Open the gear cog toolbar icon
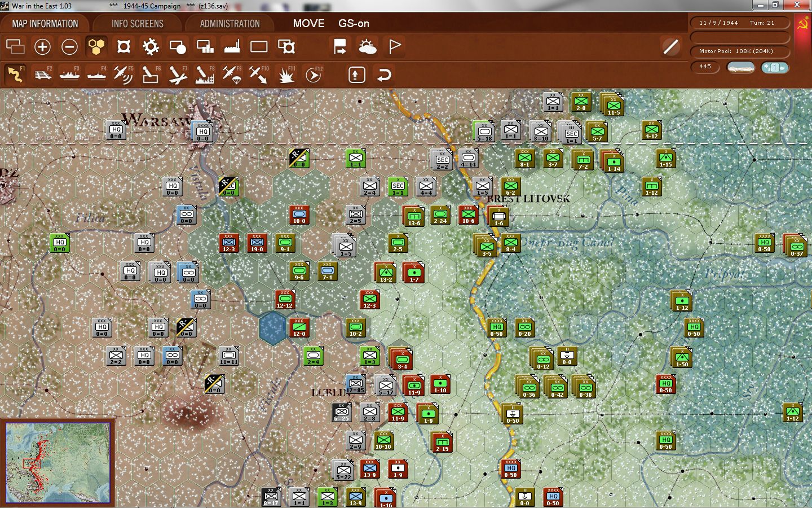 coord(151,46)
